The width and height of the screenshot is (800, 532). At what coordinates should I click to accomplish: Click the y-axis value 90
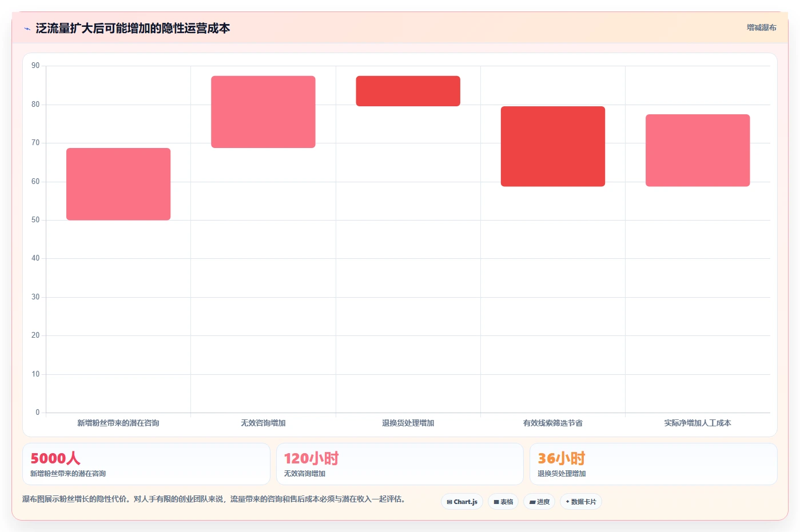tap(35, 66)
